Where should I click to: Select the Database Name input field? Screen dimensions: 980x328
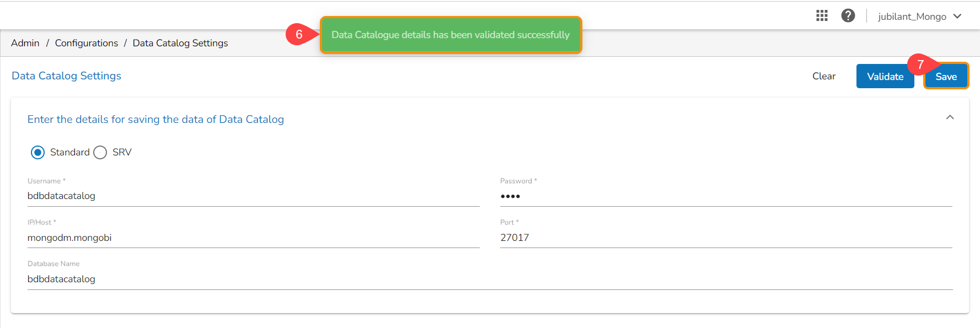tap(490, 279)
